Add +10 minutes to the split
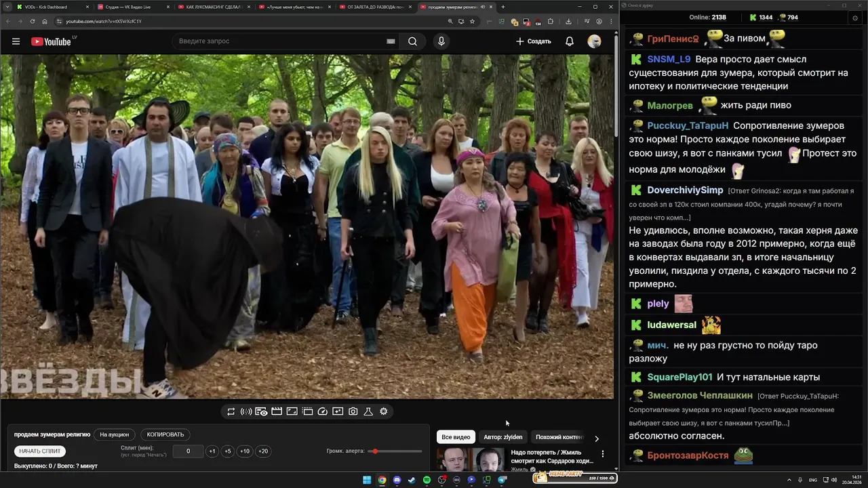Viewport: 868px width, 488px height. pyautogui.click(x=244, y=451)
